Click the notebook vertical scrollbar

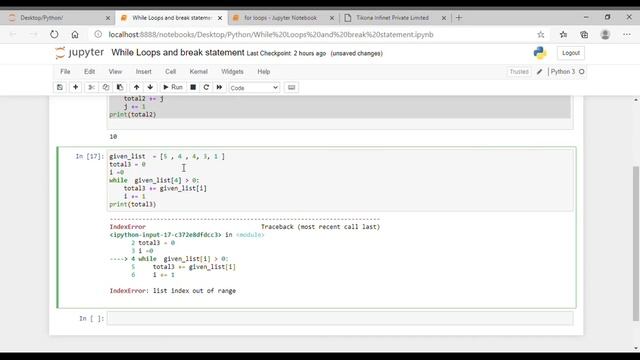point(636,243)
